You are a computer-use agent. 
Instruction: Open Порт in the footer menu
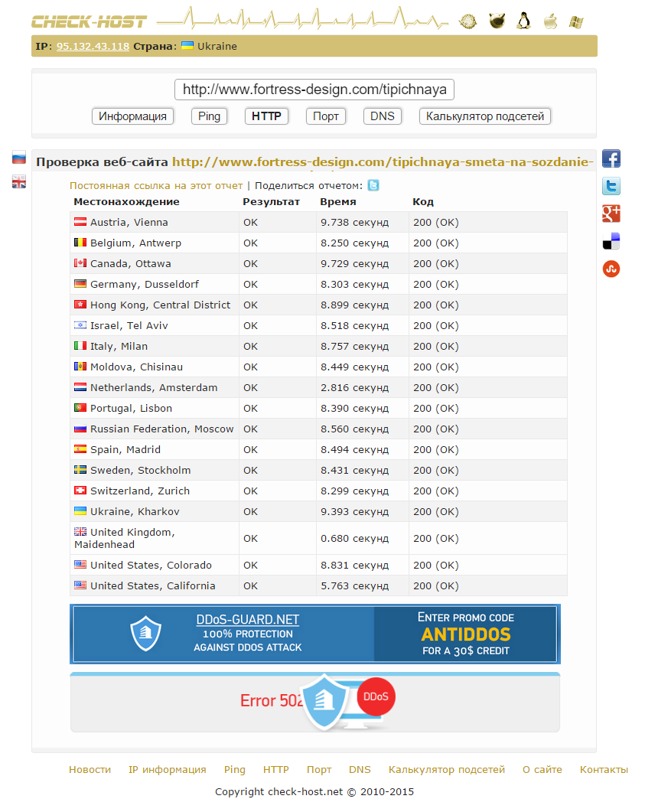(x=319, y=770)
